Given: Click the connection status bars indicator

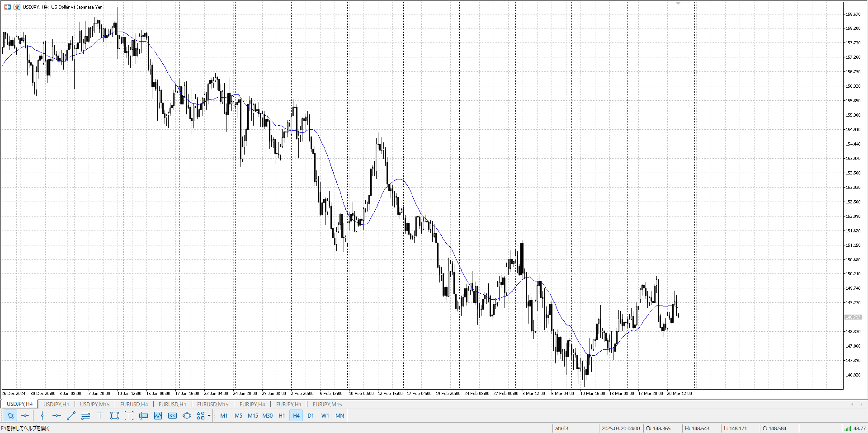Looking at the screenshot, I should tap(847, 428).
